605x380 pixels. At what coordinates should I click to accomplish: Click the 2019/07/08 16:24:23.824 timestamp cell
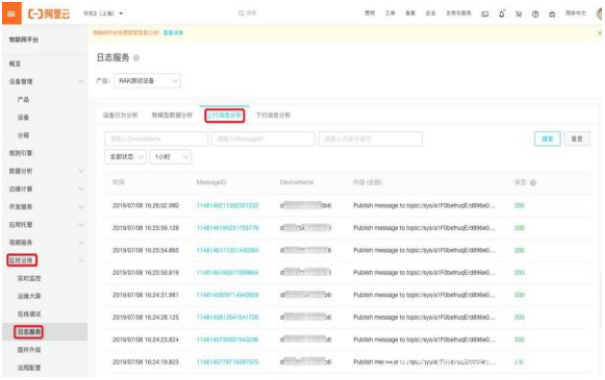tap(145, 340)
